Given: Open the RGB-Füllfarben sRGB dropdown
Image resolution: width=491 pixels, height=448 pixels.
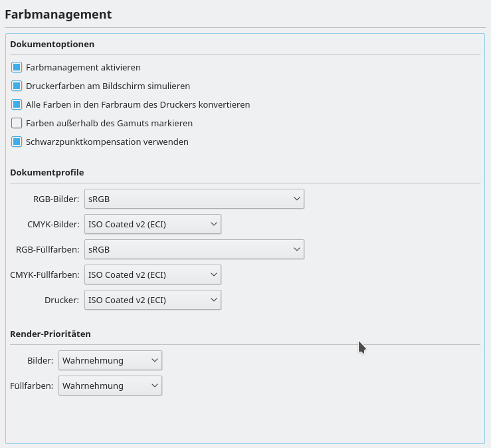Looking at the screenshot, I should [194, 249].
